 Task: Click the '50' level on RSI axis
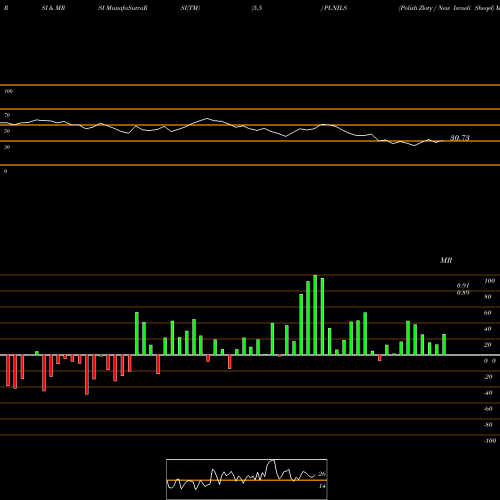pos(7,131)
